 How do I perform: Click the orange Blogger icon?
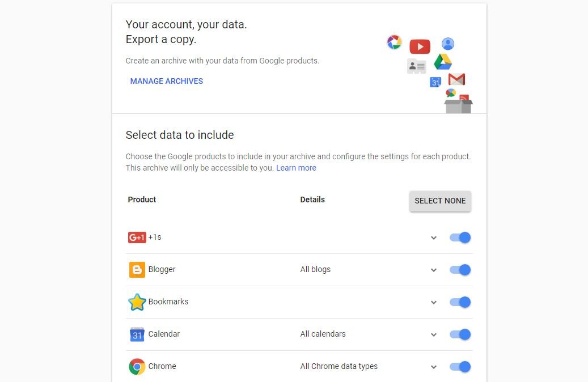[137, 270]
